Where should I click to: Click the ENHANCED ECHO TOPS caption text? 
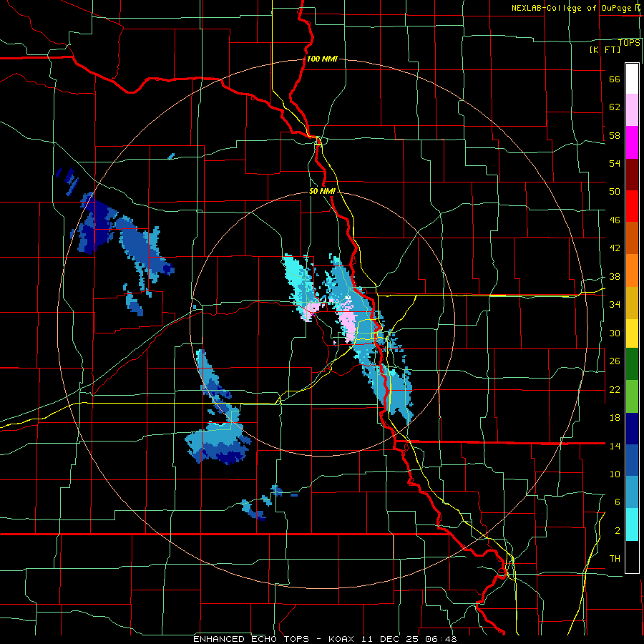tap(251, 639)
